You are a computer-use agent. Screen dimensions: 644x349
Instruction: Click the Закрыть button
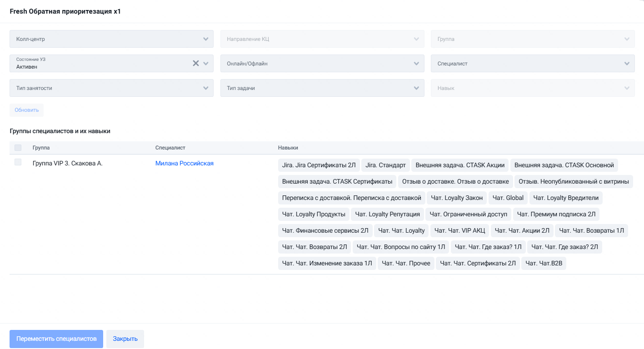point(125,339)
